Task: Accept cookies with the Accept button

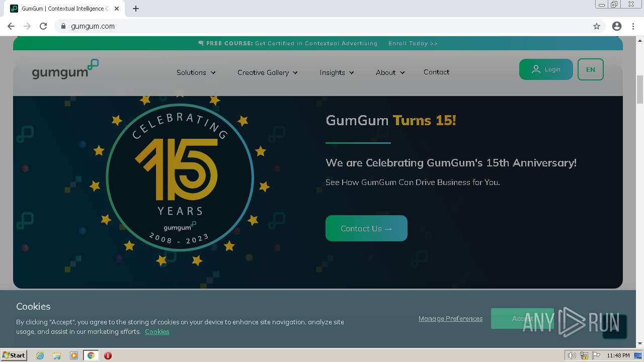Action: coord(522,318)
